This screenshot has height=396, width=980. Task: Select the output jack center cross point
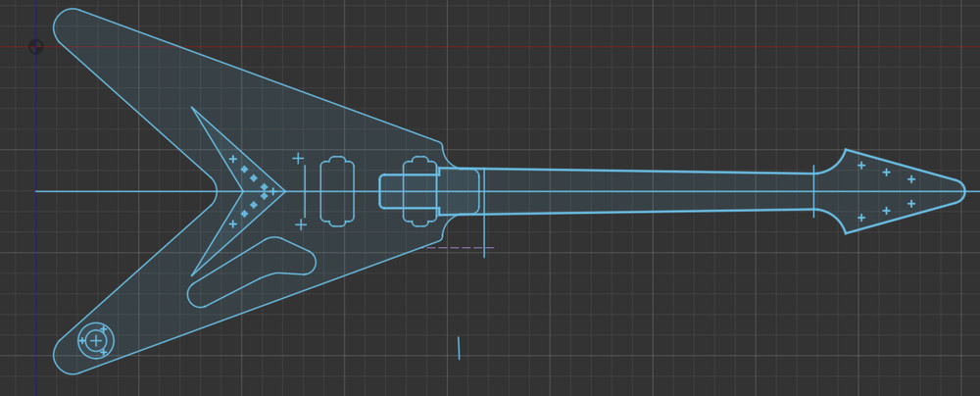(x=96, y=341)
